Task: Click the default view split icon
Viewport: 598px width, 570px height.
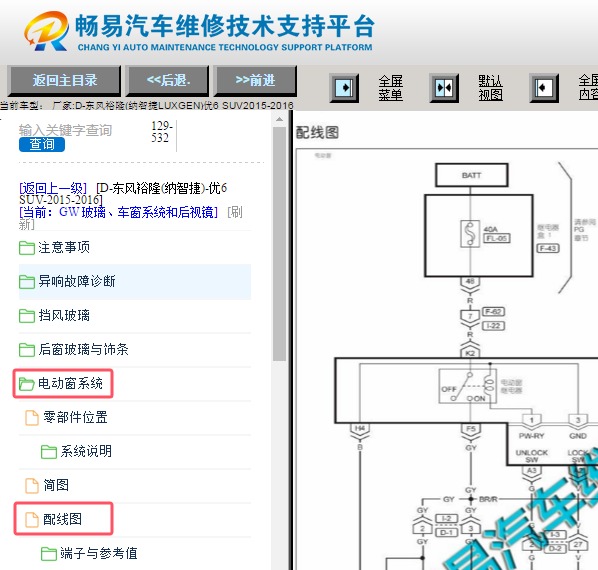Action: point(444,88)
